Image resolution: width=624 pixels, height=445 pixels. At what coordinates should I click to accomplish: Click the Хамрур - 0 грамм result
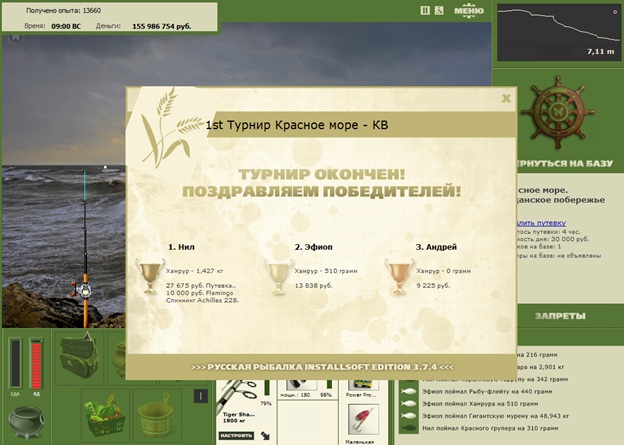pyautogui.click(x=443, y=271)
